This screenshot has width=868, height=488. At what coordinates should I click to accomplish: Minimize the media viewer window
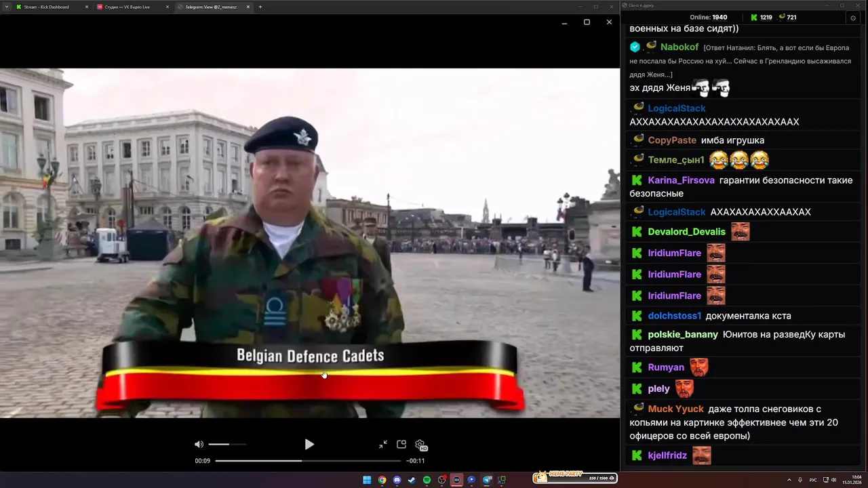[564, 22]
